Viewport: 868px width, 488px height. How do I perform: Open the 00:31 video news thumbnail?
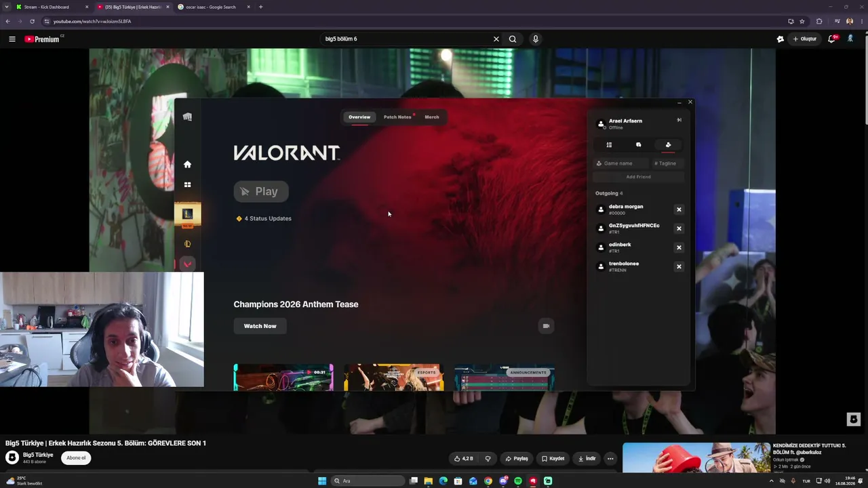click(283, 378)
